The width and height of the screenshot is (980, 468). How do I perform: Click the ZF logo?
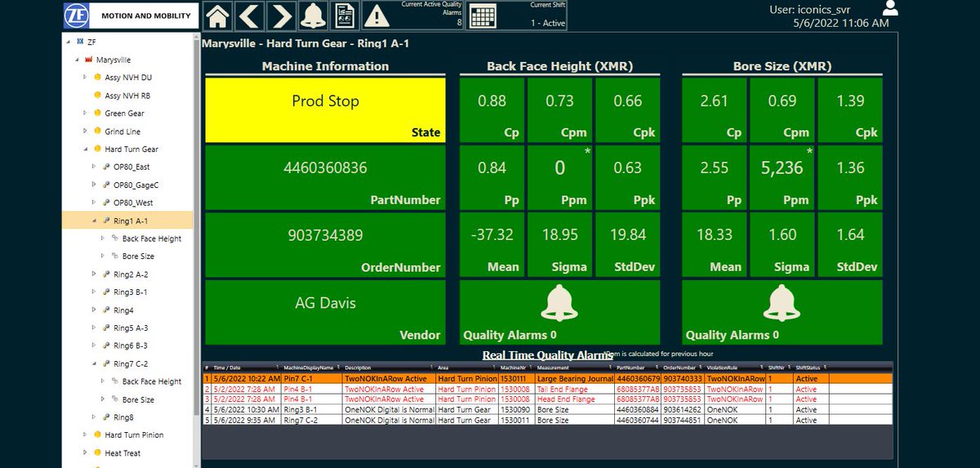tap(75, 15)
